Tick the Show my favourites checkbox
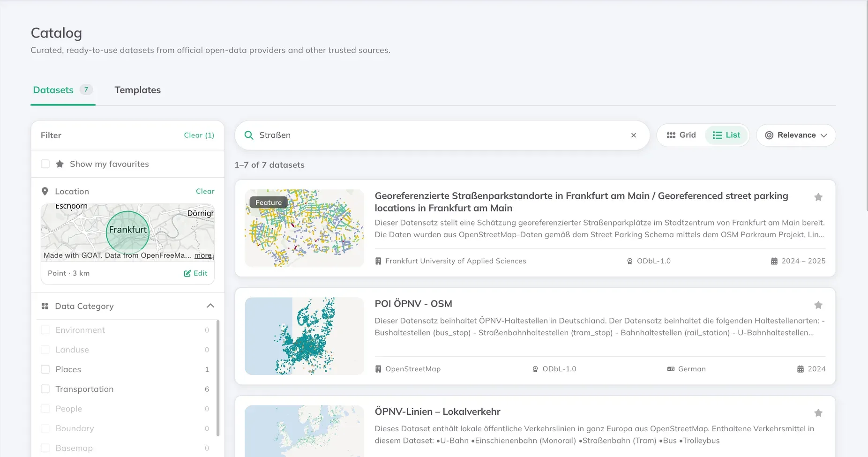The image size is (868, 457). (45, 164)
